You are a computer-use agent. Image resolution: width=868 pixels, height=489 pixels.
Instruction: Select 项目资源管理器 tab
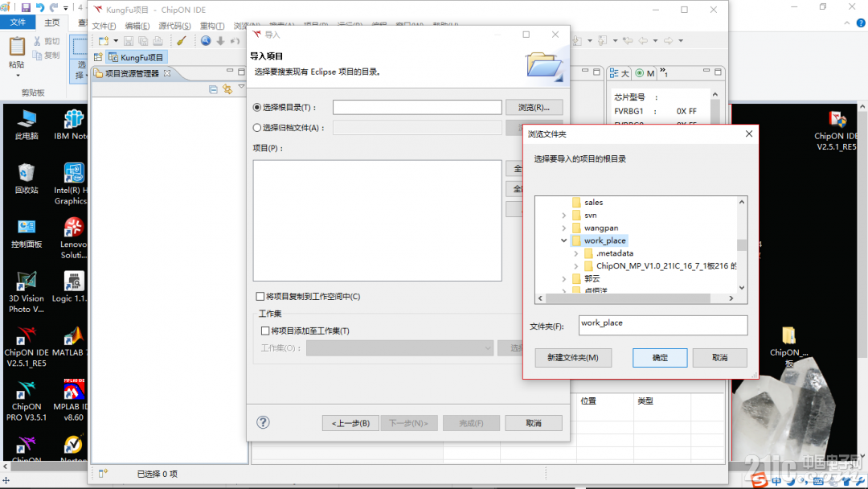(x=132, y=73)
